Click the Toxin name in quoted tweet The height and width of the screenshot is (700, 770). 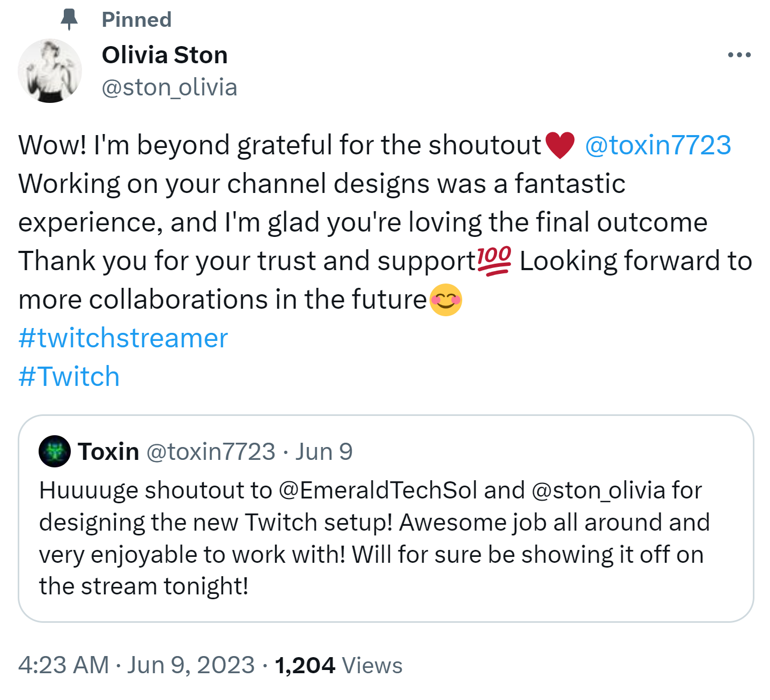pos(108,451)
